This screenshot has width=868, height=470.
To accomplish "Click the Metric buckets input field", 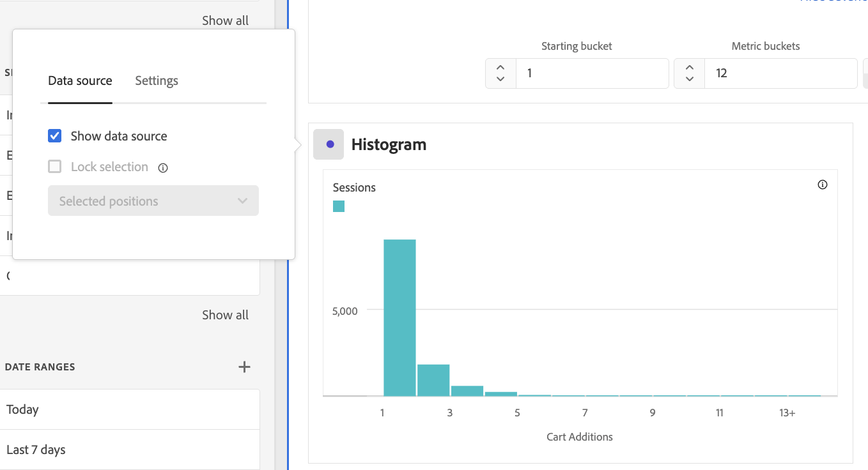I will [x=780, y=73].
